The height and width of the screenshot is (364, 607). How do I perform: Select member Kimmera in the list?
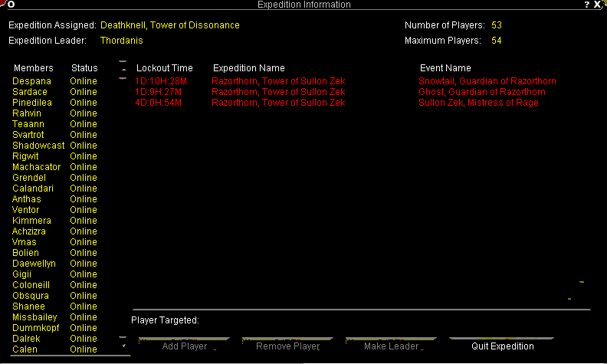pos(31,221)
